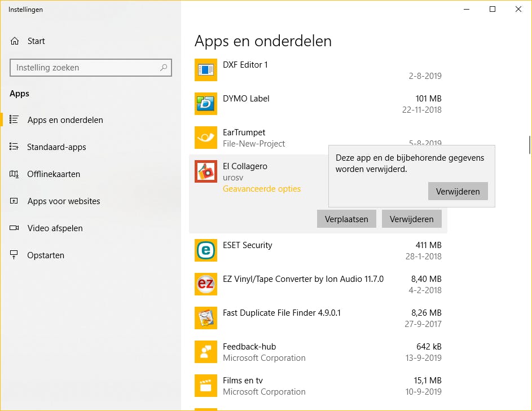
Task: Click Verwijderen button beside Verplaatsen
Action: point(412,219)
